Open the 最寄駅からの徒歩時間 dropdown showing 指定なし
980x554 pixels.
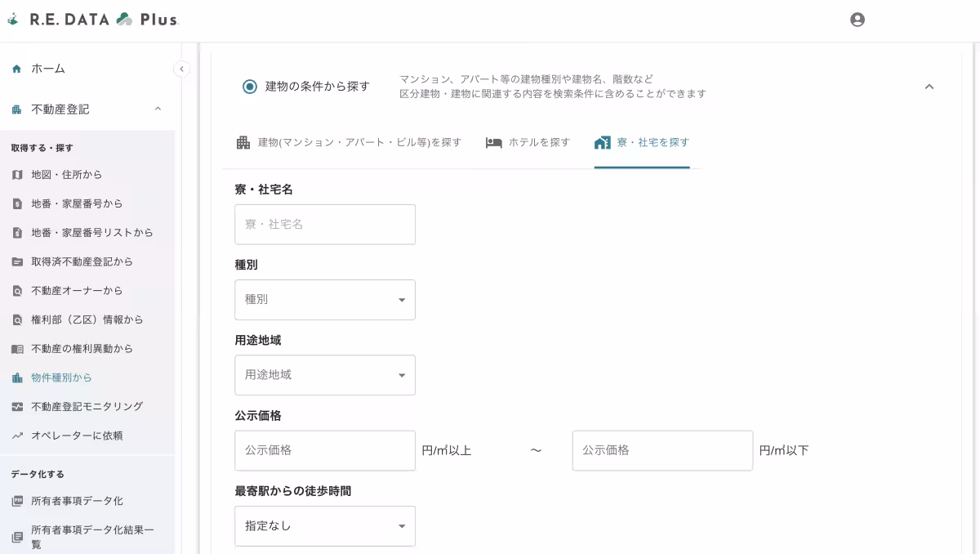[x=325, y=525]
